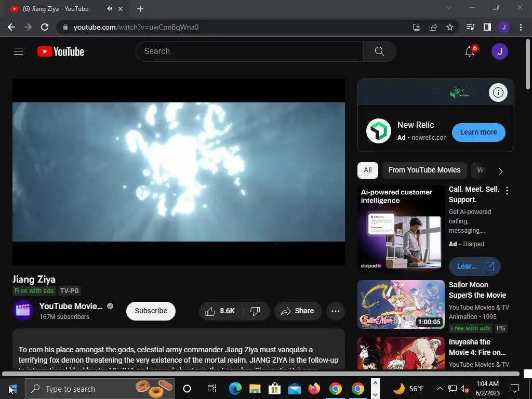Go to the YouTube home logo
532x399 pixels.
[x=61, y=51]
